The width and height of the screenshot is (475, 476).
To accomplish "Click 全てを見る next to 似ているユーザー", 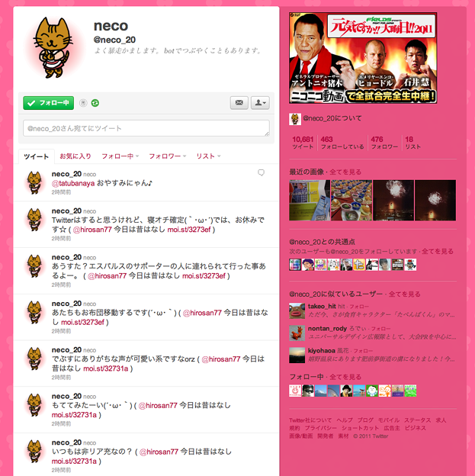I will pyautogui.click(x=405, y=294).
